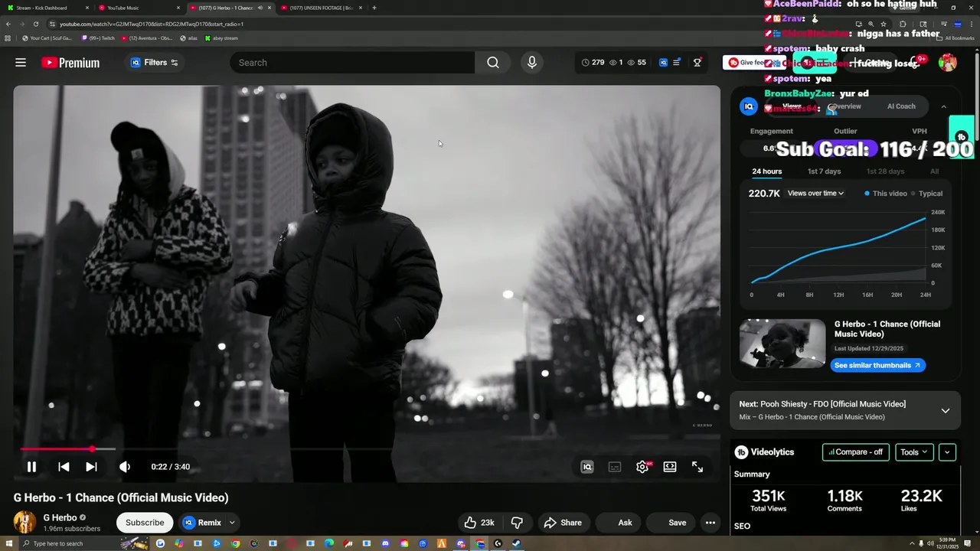Switch the player to theater mode
The height and width of the screenshot is (551, 980).
pyautogui.click(x=670, y=467)
